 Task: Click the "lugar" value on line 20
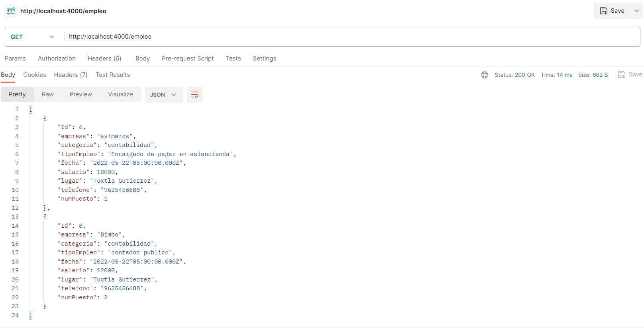[x=122, y=279]
